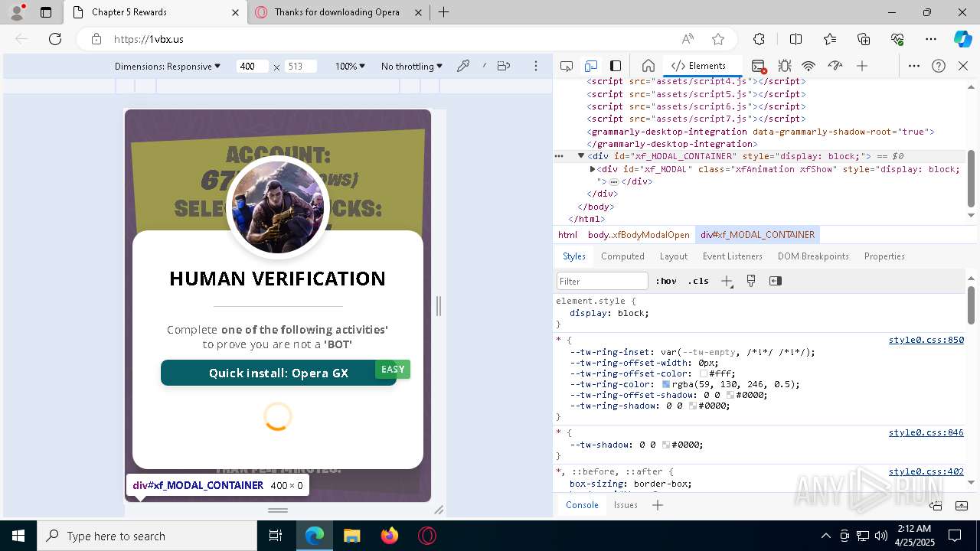Open the style0.css:846 source link
Screen dimensions: 980x551
point(926,432)
